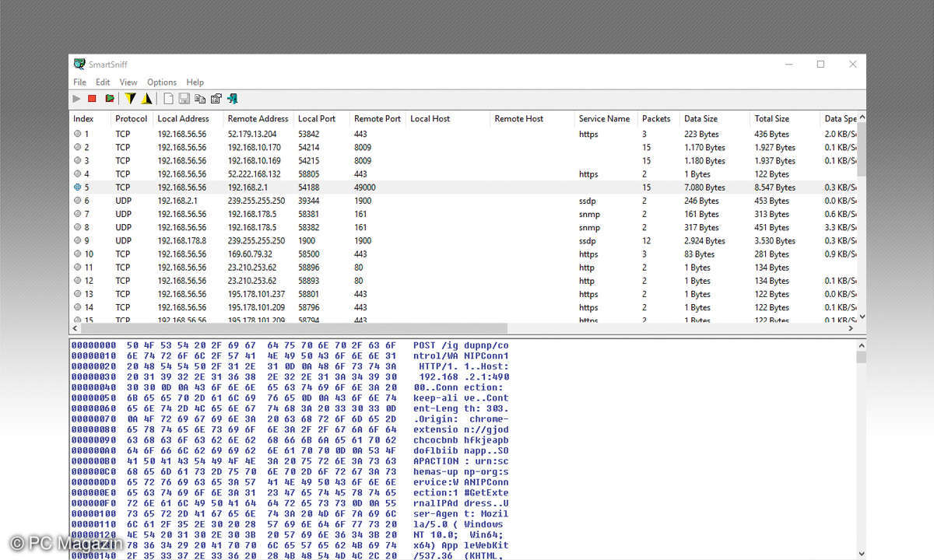Screen dimensions: 934x560
Task: Click local port 58893 cell
Action: [308, 281]
